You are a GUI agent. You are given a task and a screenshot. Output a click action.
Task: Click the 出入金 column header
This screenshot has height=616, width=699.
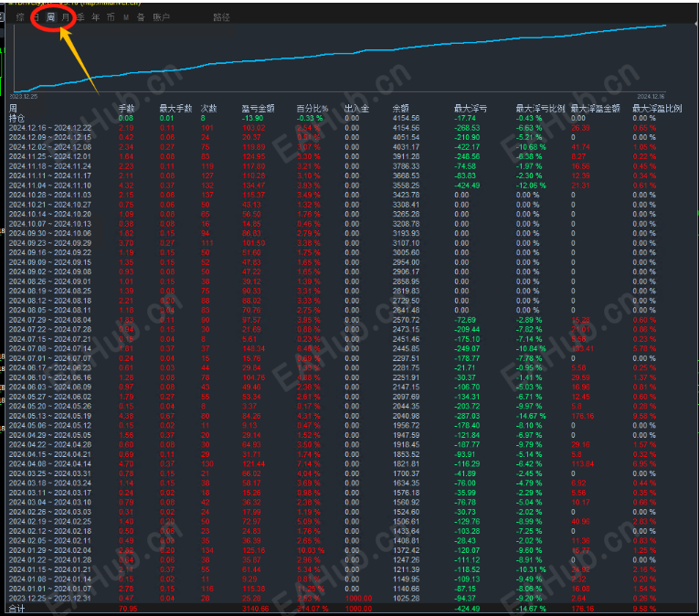pos(356,109)
